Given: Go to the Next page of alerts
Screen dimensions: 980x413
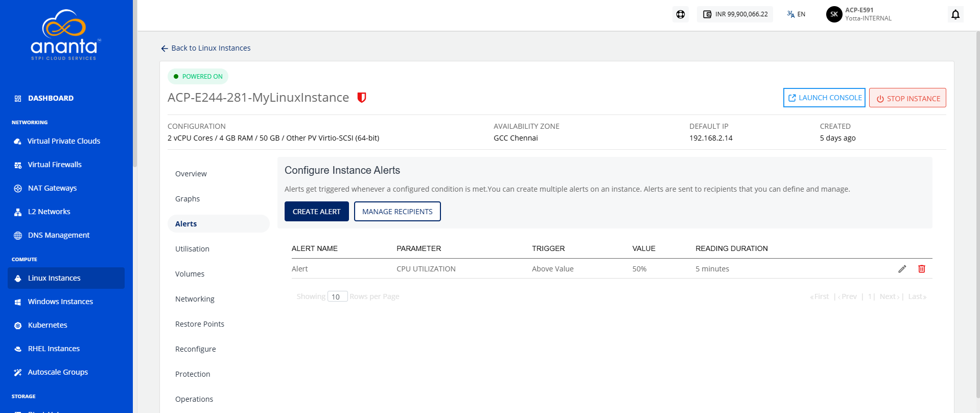Looking at the screenshot, I should pyautogui.click(x=890, y=296).
